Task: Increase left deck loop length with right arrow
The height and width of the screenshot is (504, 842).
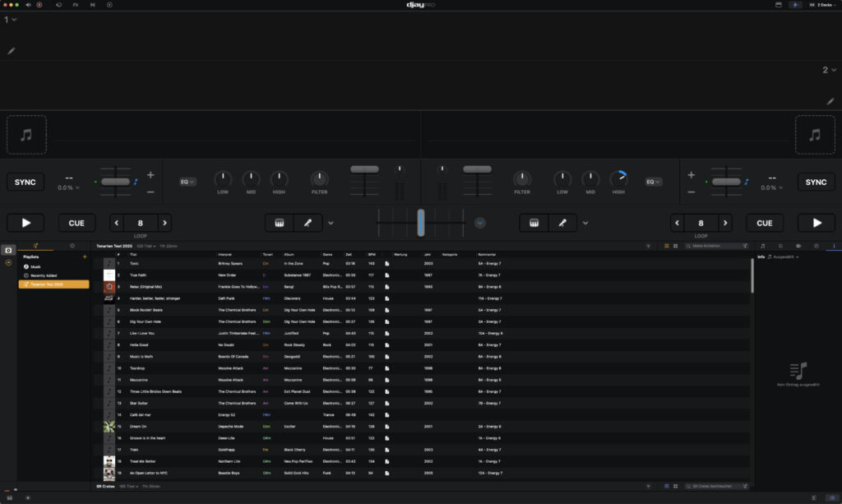Action: [164, 223]
